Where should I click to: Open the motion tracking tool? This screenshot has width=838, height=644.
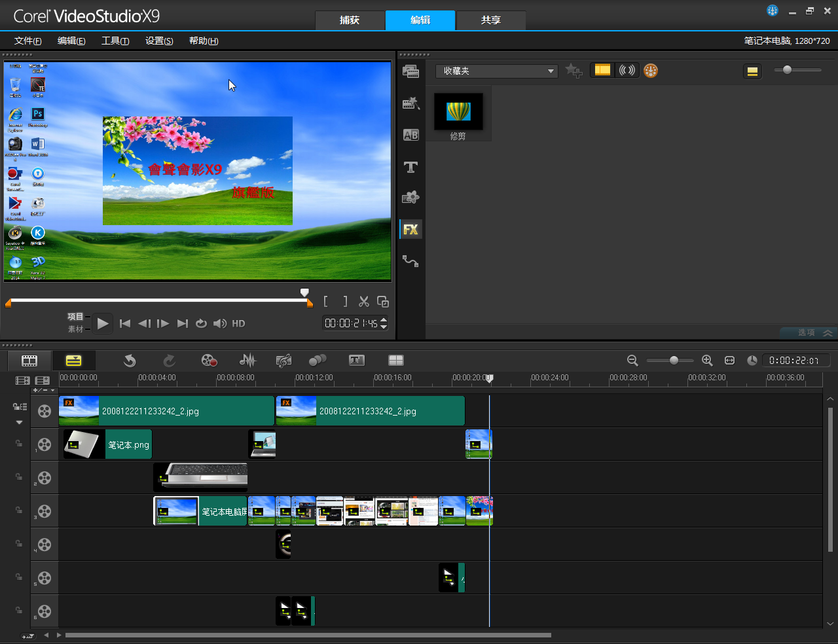(x=318, y=361)
